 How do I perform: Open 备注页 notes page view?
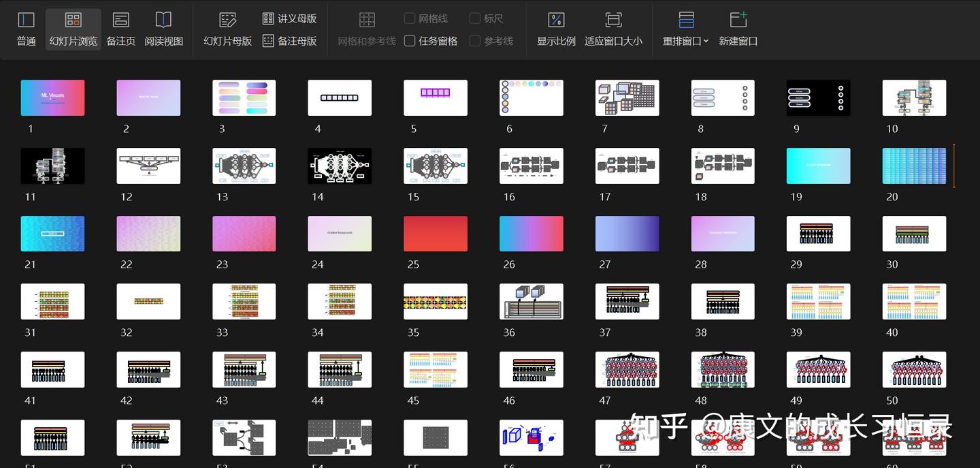coord(120,29)
